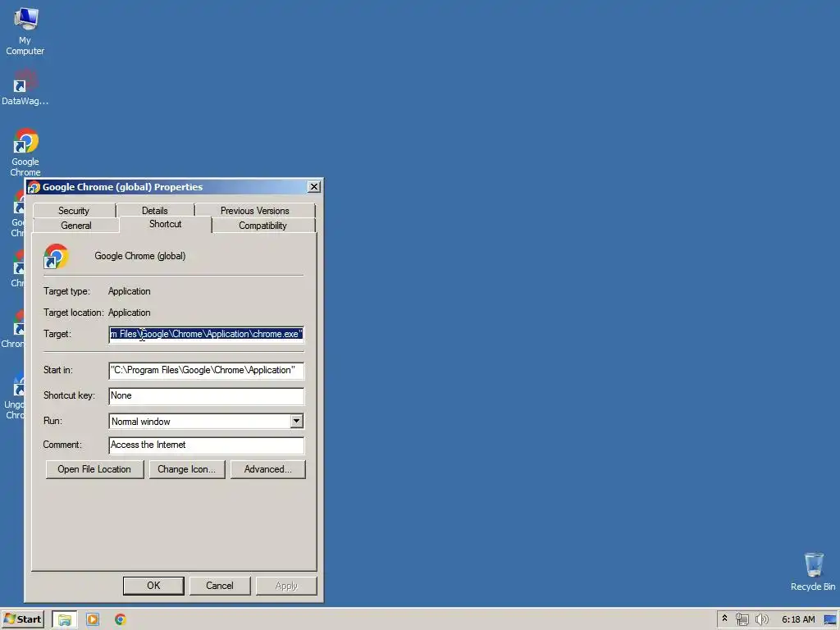Click the Open File Location button
Screen dimensions: 840x630
pyautogui.click(x=95, y=469)
